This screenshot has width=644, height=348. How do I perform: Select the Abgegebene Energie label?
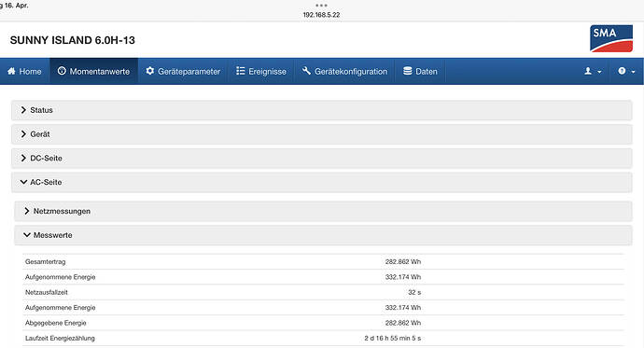pos(55,323)
